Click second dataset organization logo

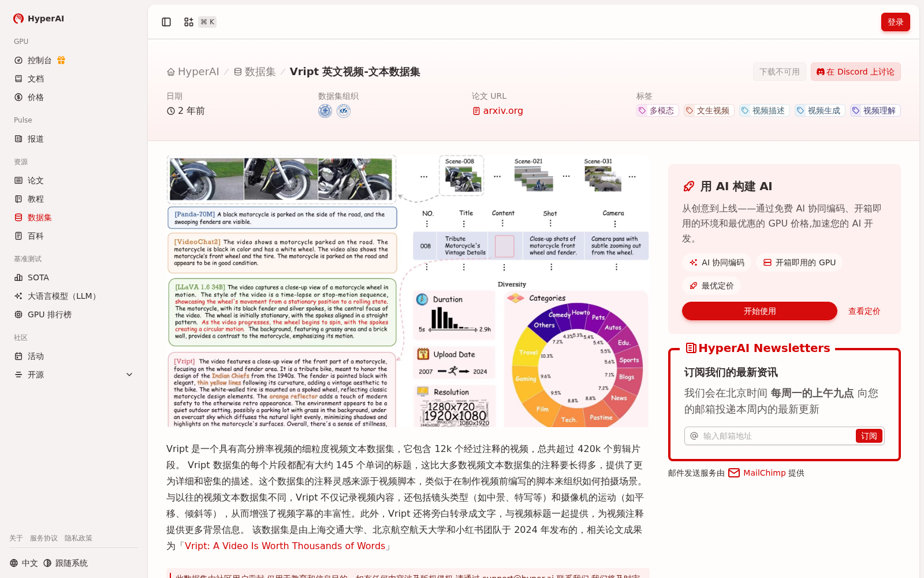344,111
